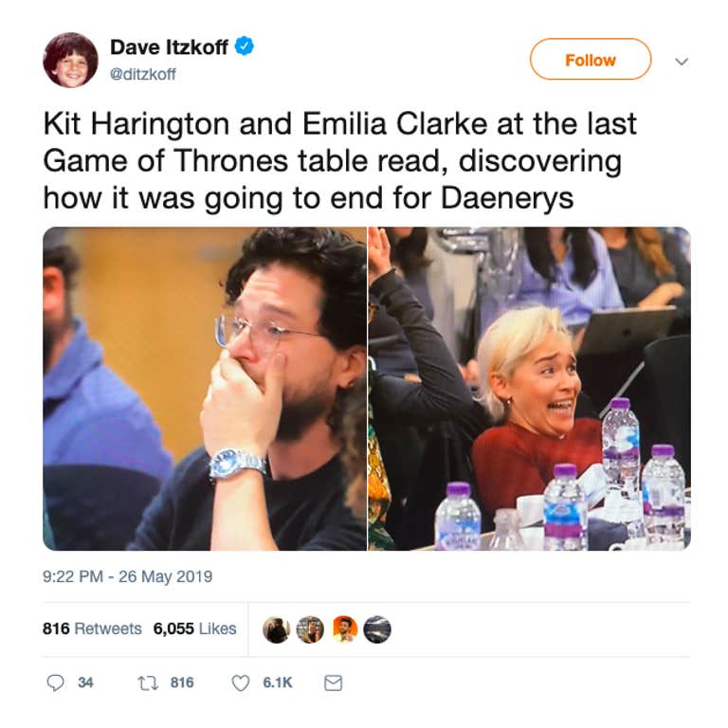Open the @ditzkoff handle link
This screenshot has width=728, height=728.
coord(142,74)
